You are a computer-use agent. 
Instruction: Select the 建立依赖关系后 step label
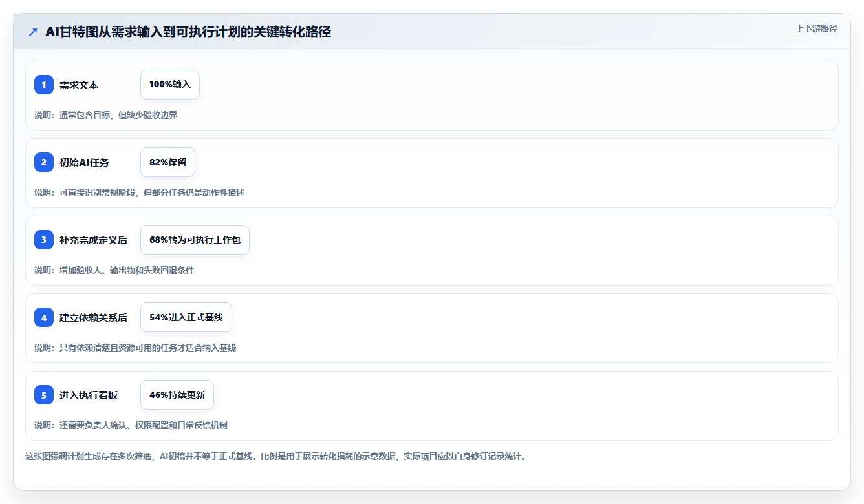coord(93,317)
